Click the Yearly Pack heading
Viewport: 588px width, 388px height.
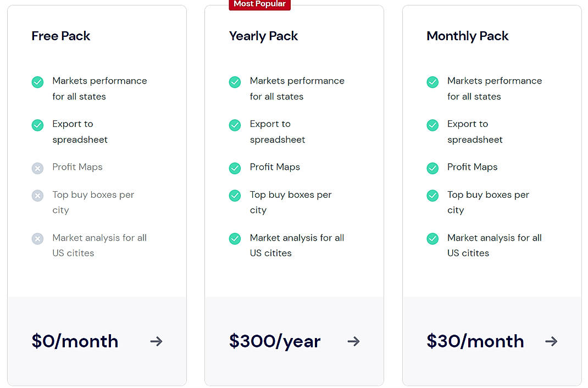pos(263,36)
